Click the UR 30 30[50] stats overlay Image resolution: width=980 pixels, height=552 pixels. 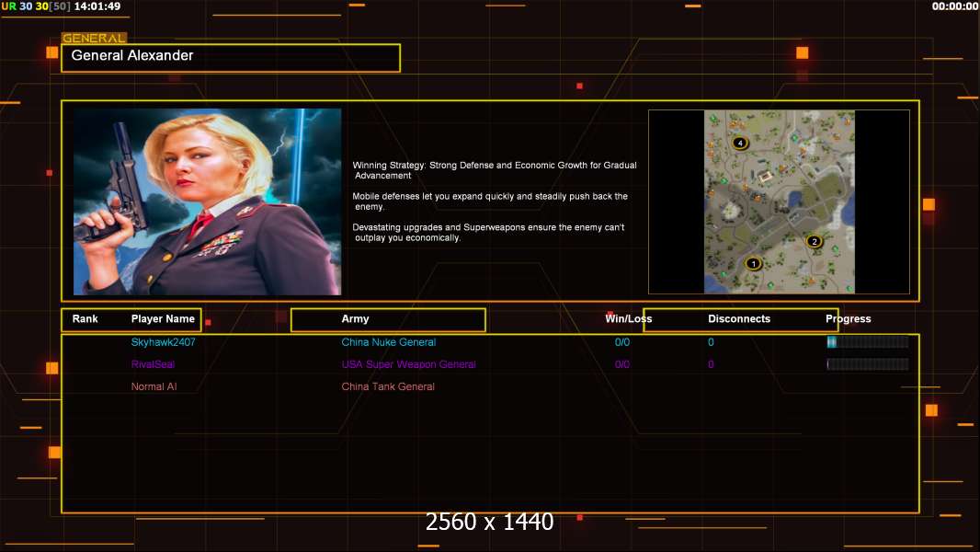(36, 6)
